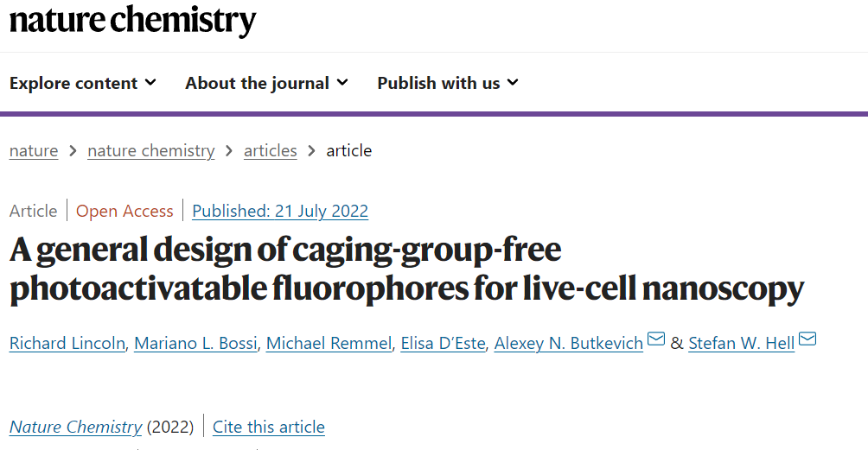This screenshot has height=450, width=868.
Task: Open Stefan W. Hell author link
Action: click(742, 343)
